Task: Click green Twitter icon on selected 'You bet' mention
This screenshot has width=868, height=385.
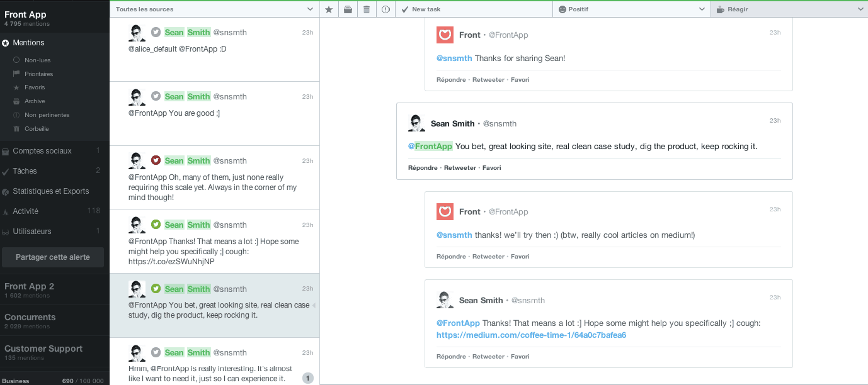Action: pos(156,289)
